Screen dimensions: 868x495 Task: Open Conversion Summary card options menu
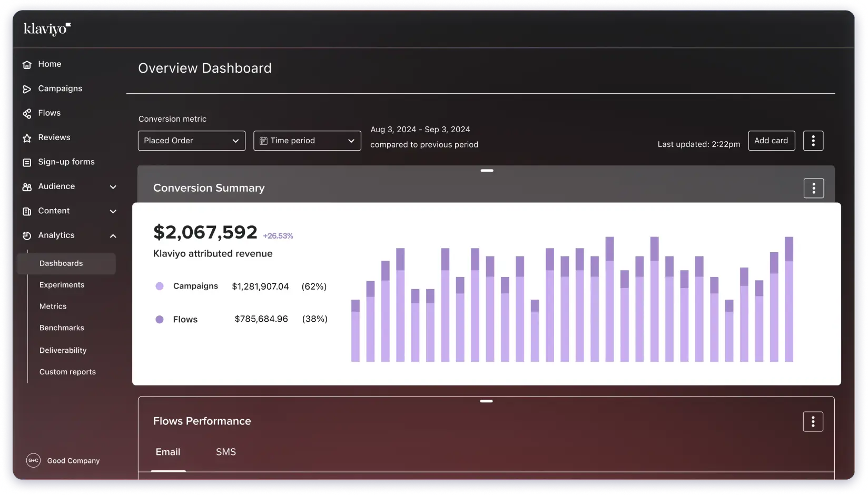coord(813,188)
